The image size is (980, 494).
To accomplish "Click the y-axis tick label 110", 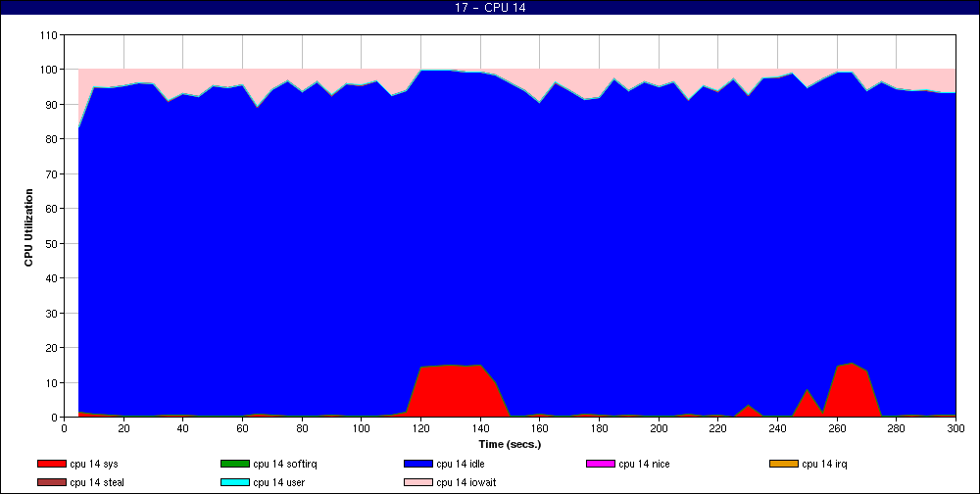I will click(x=49, y=35).
